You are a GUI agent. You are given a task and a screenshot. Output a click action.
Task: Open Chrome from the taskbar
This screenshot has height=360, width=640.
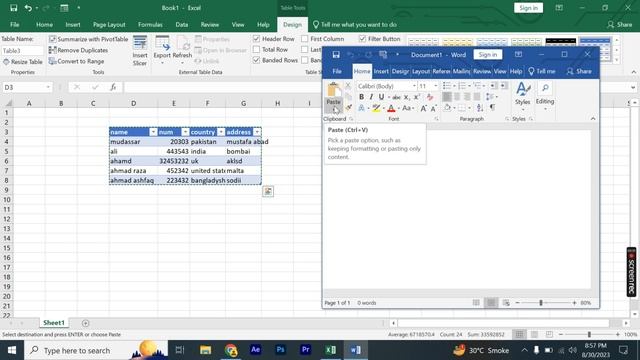click(231, 350)
